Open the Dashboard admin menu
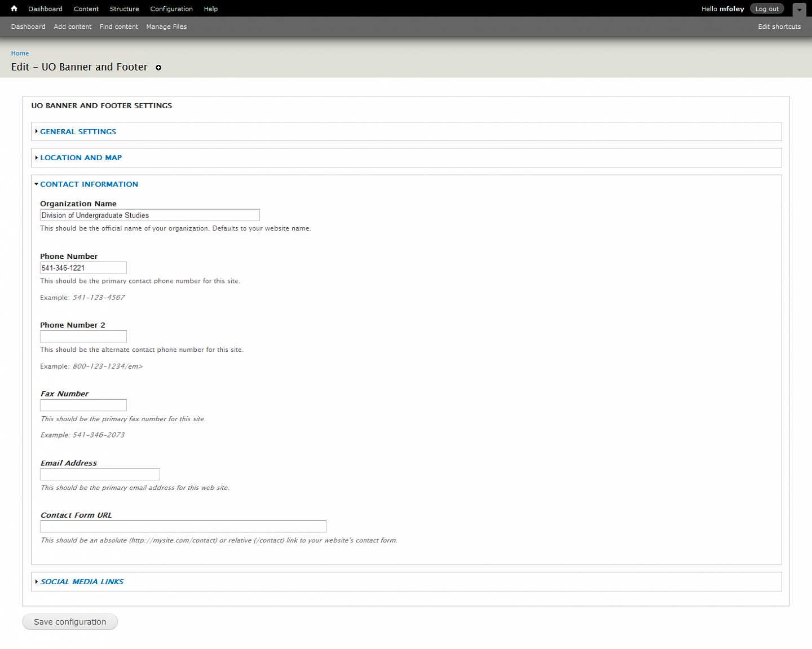 [x=45, y=9]
